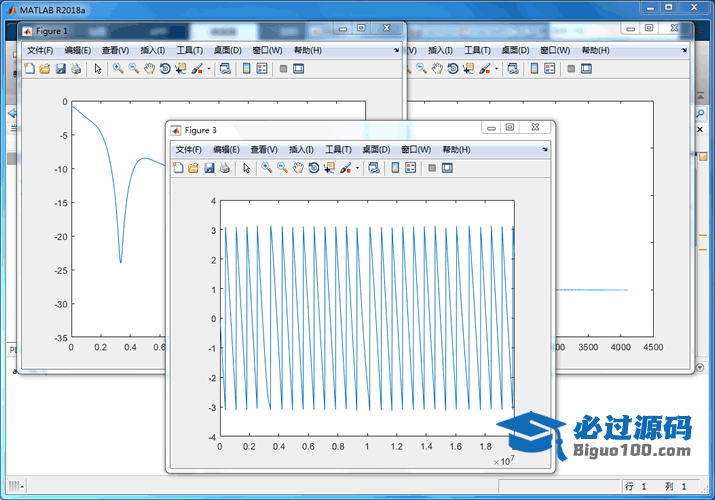This screenshot has height=500, width=715.
Task: Open 查看(V) menu in Figure 1
Action: (x=115, y=50)
